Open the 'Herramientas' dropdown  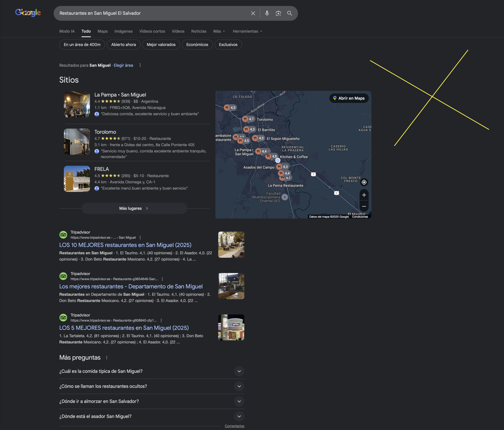pyautogui.click(x=247, y=31)
